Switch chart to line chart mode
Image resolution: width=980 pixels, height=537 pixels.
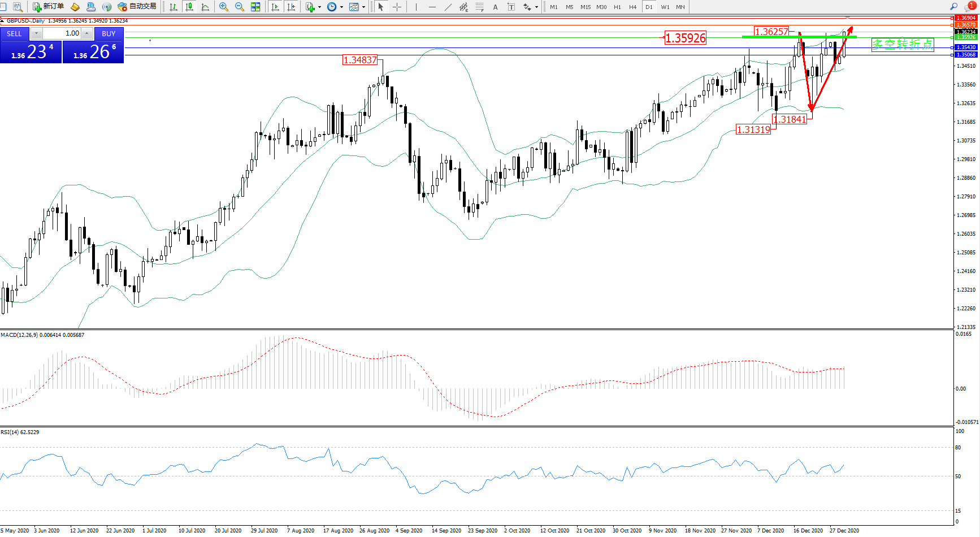(205, 7)
